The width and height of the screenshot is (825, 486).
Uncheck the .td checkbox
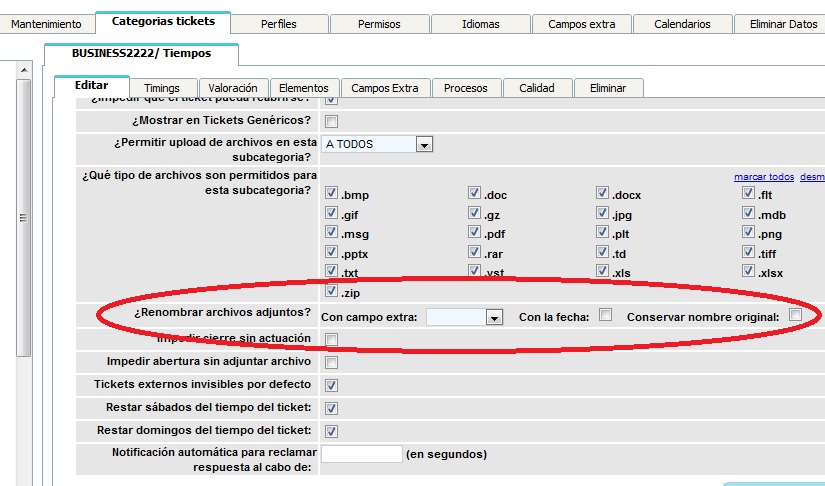click(602, 251)
